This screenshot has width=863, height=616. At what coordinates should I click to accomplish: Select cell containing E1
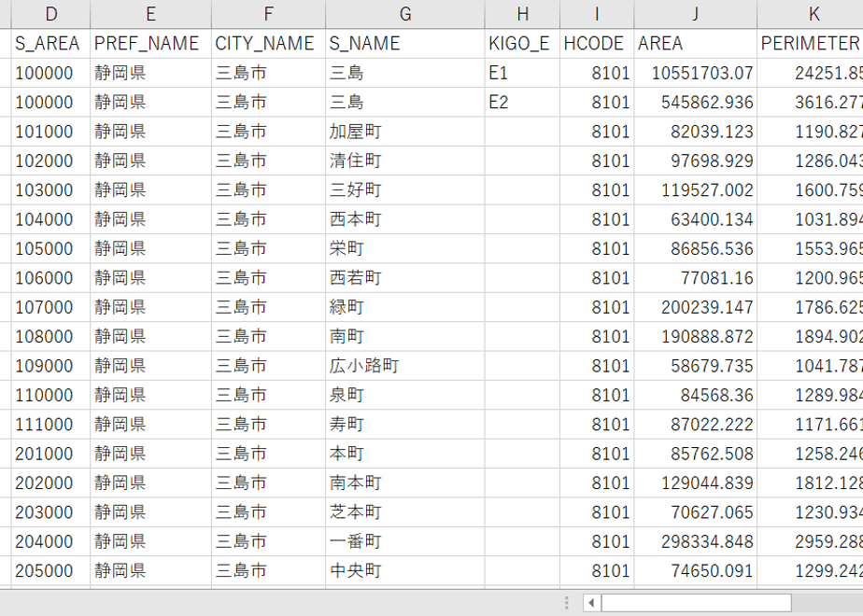tap(522, 73)
